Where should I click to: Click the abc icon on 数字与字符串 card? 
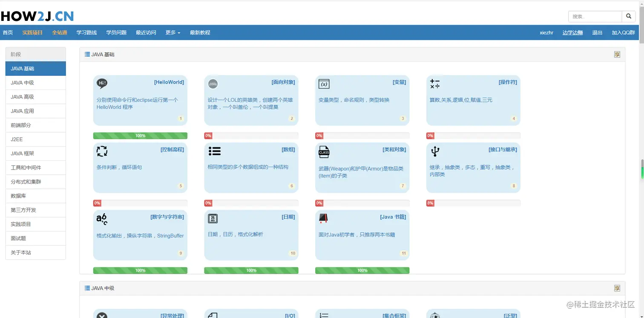(102, 219)
